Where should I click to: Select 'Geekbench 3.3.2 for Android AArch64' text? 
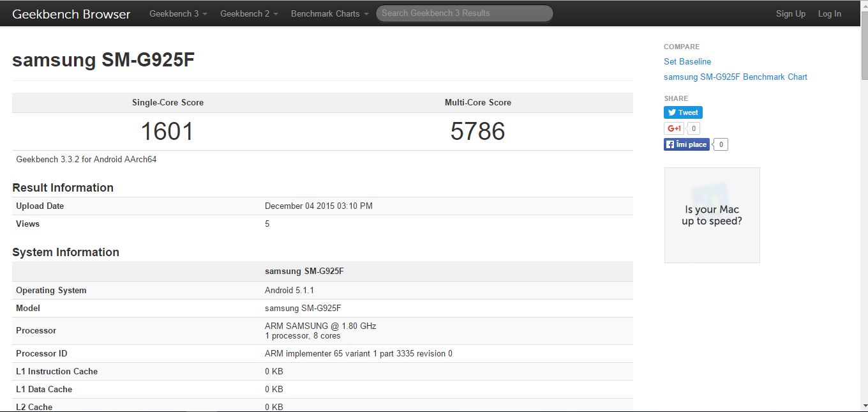click(86, 159)
